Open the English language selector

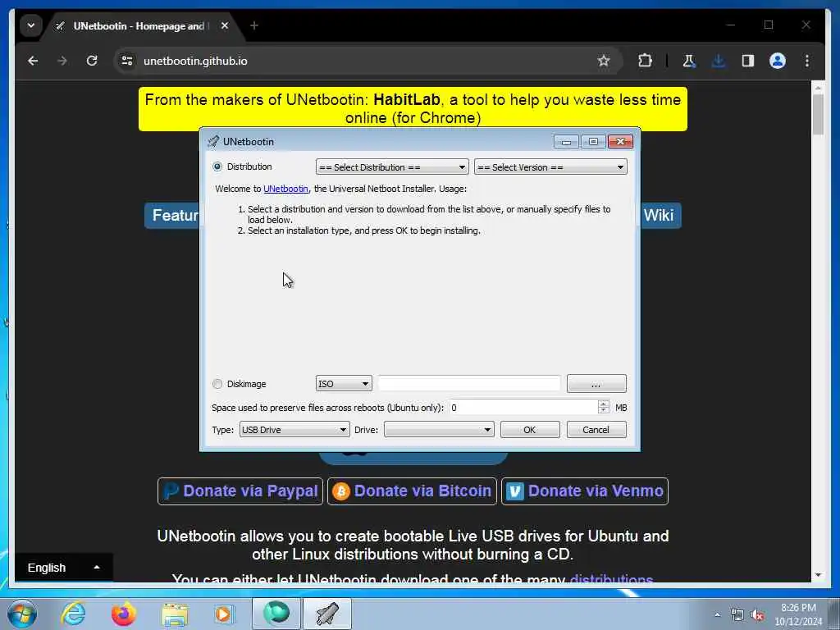pos(64,568)
